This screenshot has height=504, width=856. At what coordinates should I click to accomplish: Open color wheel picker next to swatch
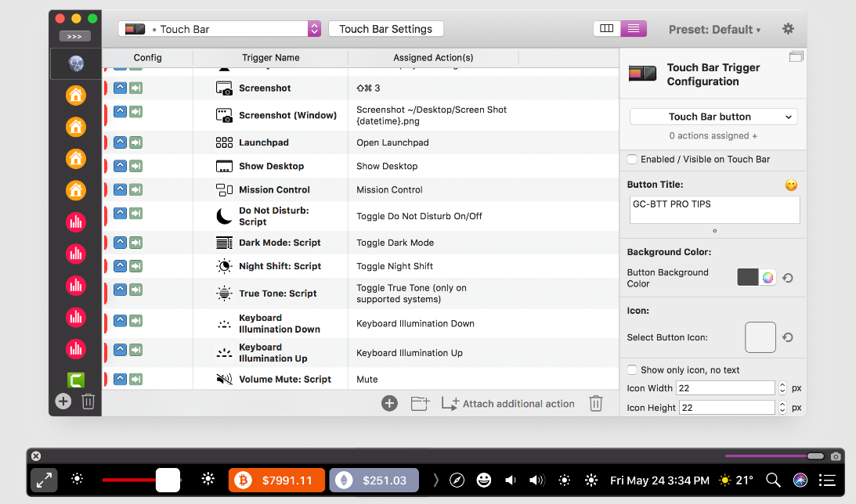[768, 278]
